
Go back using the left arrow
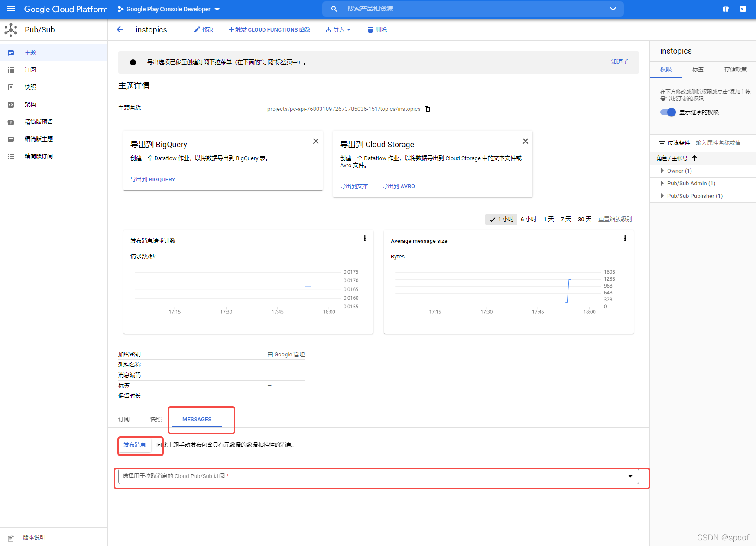click(x=120, y=29)
